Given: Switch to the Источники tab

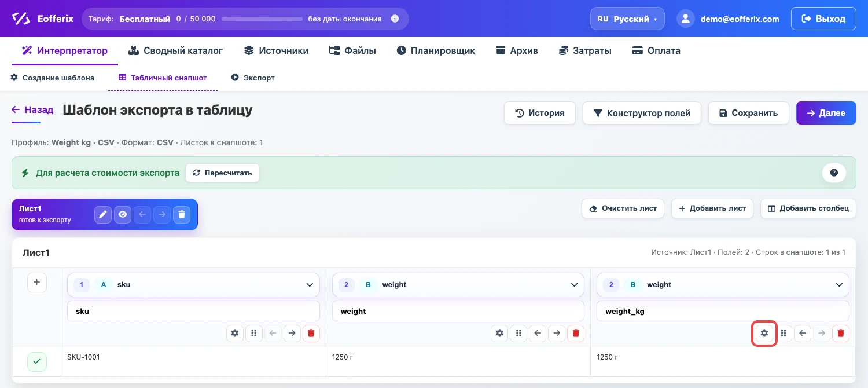Looking at the screenshot, I should 276,50.
